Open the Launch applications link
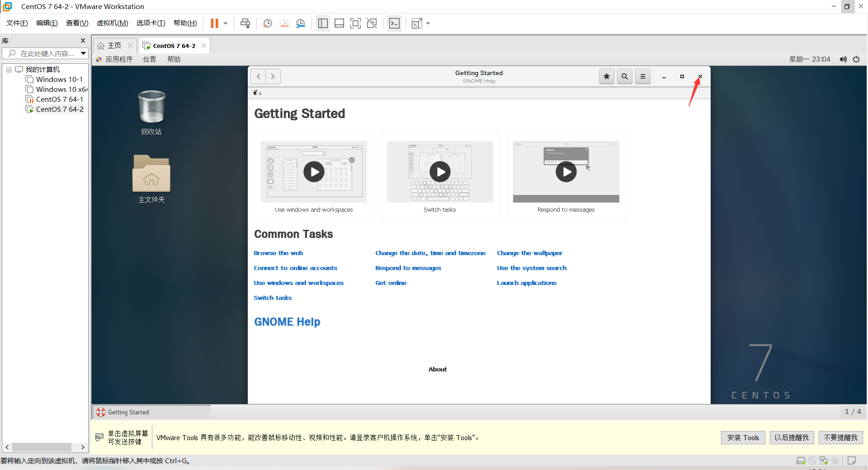Screen dimensions: 868x470 (x=527, y=283)
